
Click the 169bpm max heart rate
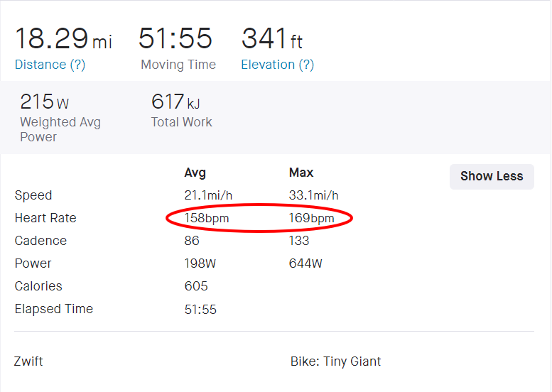(x=311, y=218)
